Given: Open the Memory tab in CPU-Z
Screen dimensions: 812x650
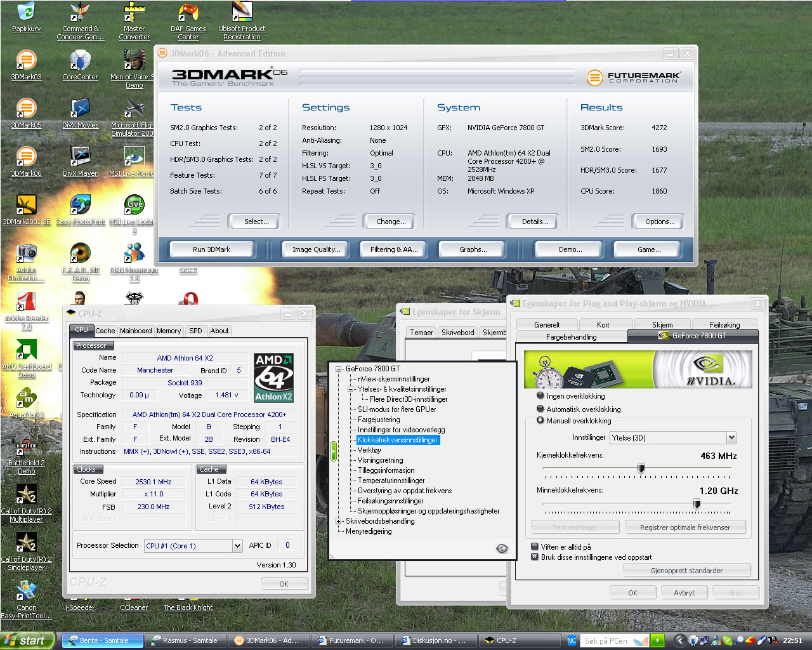Looking at the screenshot, I should [x=169, y=331].
